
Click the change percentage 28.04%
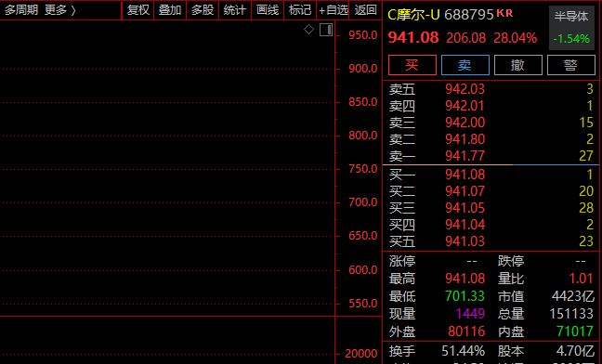[516, 38]
